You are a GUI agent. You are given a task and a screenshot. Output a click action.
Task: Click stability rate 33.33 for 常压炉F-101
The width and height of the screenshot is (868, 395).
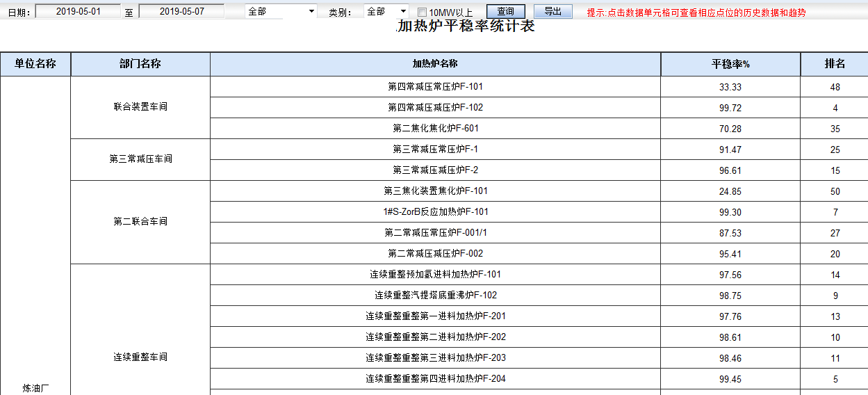730,87
